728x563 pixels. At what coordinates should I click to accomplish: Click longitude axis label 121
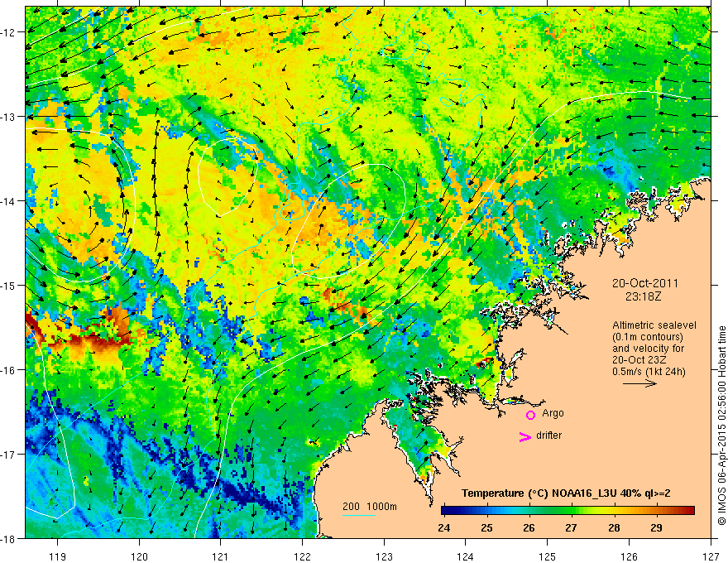[221, 556]
